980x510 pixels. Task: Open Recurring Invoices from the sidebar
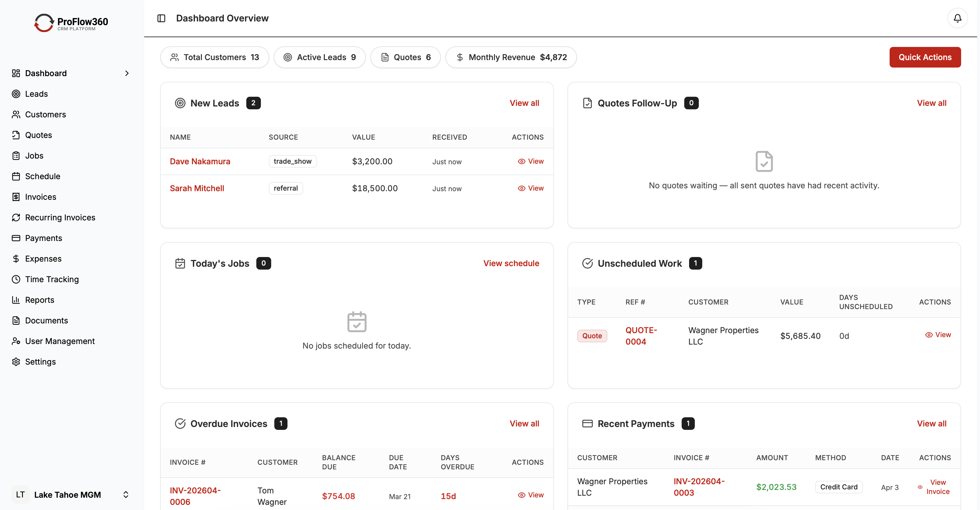point(60,217)
